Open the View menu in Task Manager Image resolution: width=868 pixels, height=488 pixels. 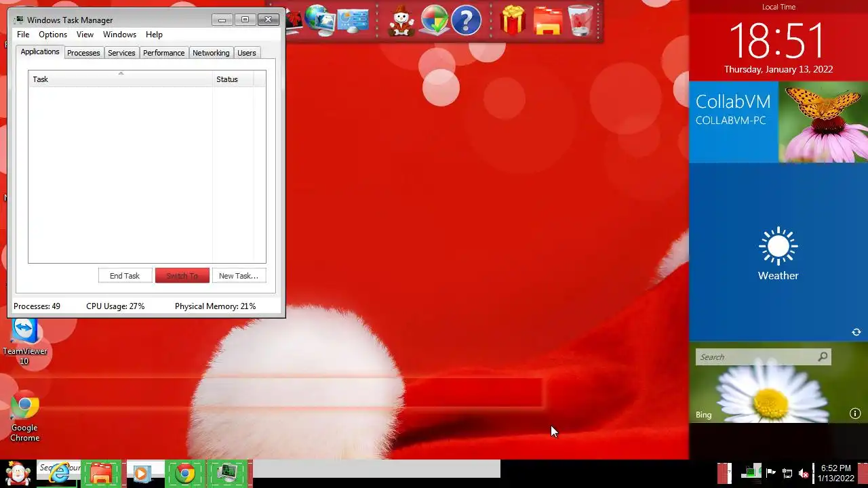tap(85, 35)
